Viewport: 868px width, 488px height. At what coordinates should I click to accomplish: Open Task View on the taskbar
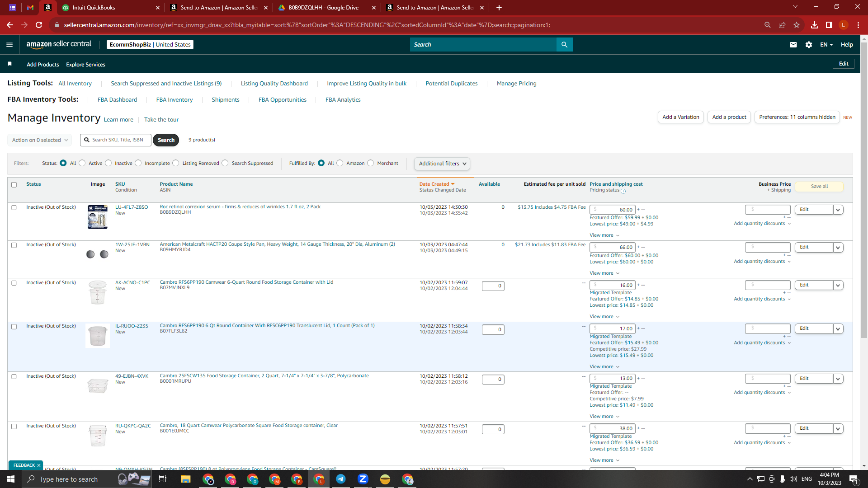tap(163, 479)
